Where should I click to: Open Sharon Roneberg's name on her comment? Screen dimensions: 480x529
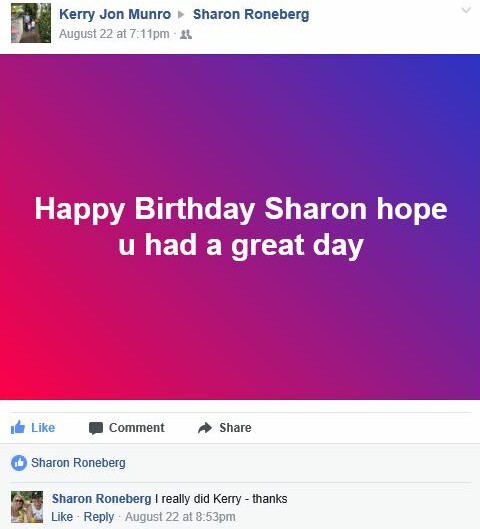102,499
